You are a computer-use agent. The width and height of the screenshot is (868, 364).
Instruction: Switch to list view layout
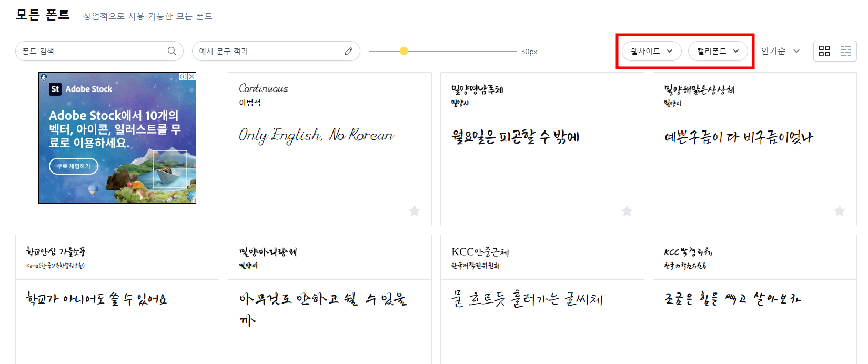pos(846,51)
